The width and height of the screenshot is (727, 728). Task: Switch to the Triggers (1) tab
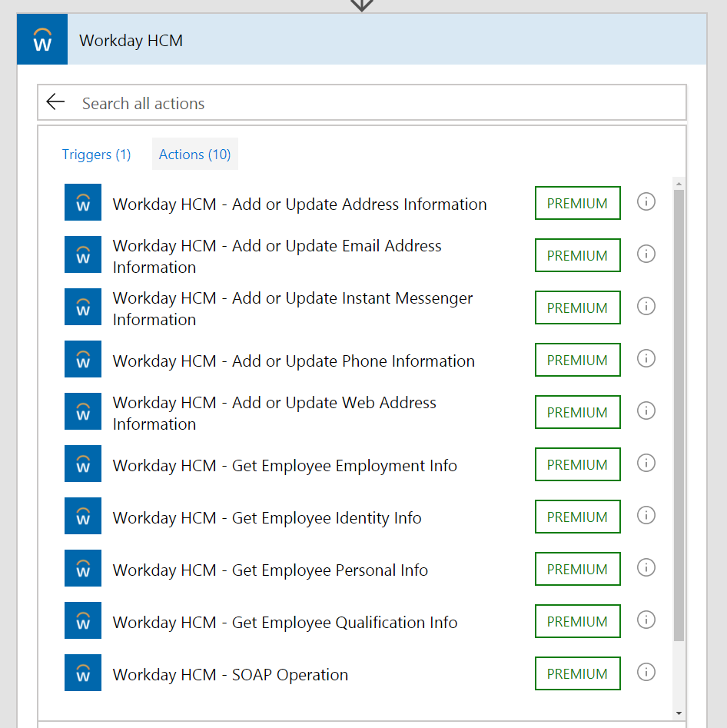click(x=96, y=155)
